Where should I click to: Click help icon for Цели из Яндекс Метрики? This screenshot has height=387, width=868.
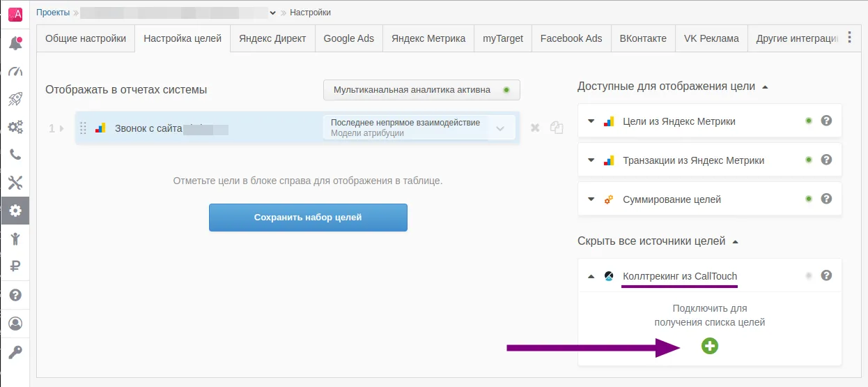point(826,121)
